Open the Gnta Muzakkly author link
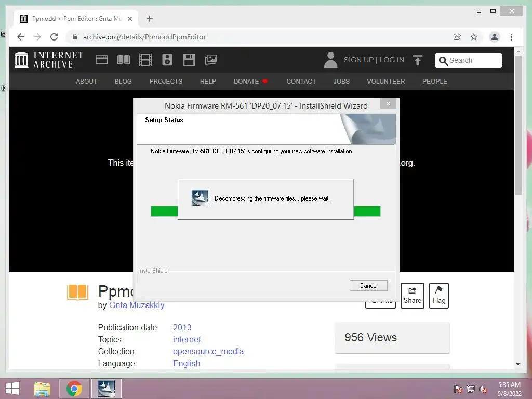 (137, 305)
